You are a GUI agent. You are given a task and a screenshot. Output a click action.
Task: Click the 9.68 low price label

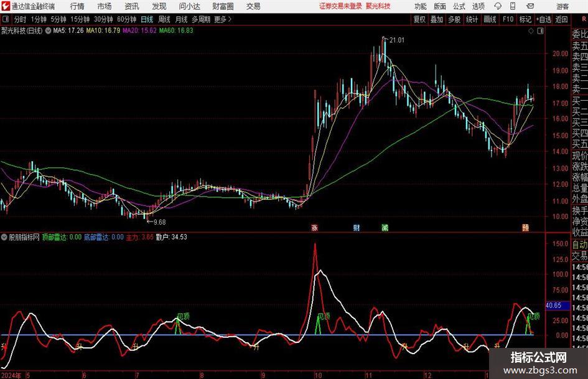coord(159,222)
